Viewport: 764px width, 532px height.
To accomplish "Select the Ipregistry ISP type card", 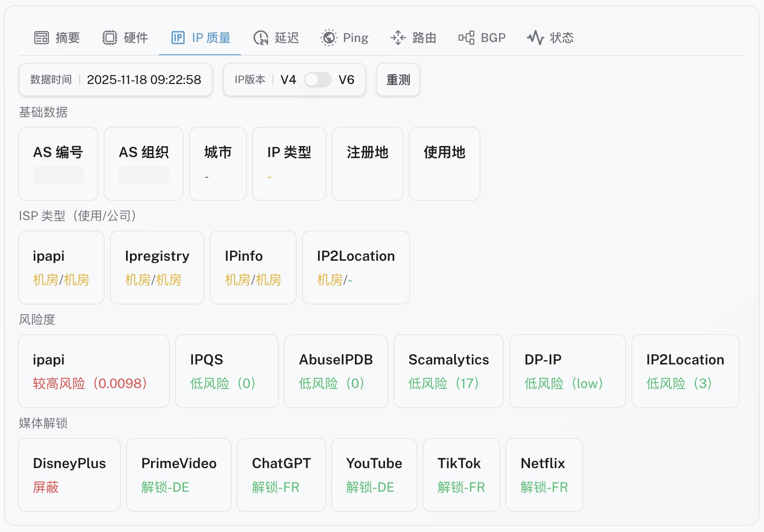I will [157, 267].
